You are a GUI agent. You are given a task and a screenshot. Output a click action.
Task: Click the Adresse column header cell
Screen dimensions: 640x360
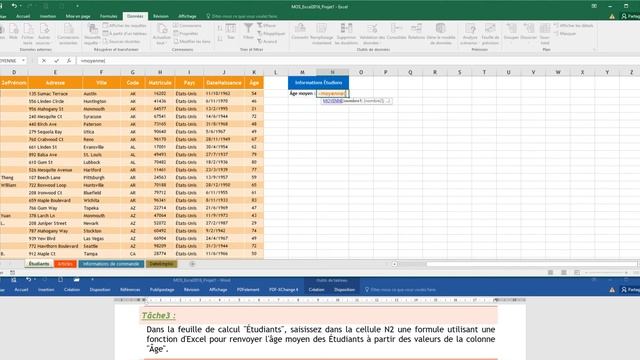pos(56,82)
